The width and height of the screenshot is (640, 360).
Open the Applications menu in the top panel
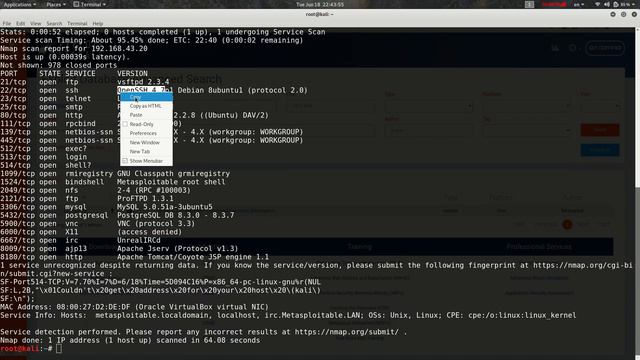(19, 4)
